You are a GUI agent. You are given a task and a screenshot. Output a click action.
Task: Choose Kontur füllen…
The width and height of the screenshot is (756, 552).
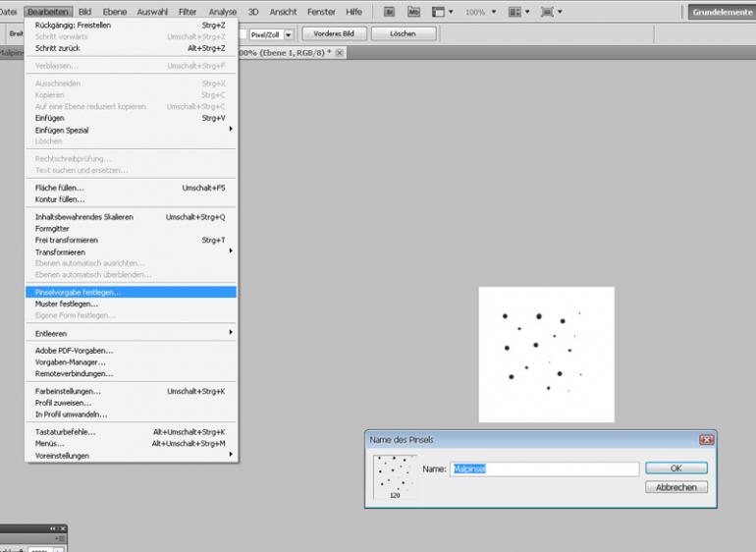131,199
